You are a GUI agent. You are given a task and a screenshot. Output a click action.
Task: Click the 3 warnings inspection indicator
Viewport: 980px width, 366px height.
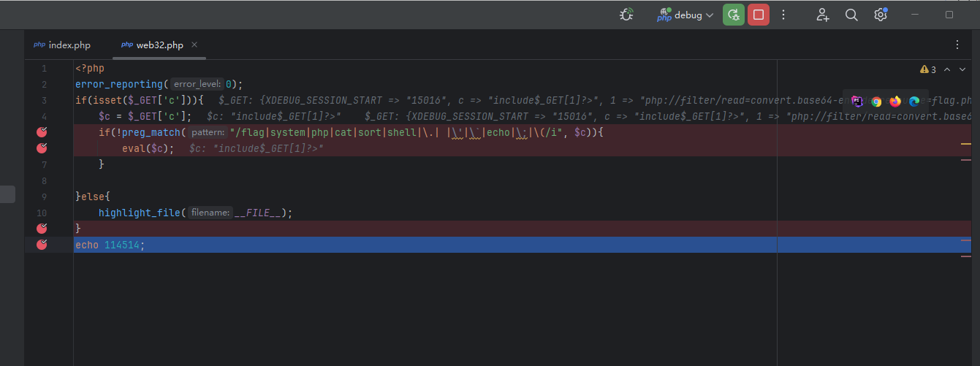(928, 69)
